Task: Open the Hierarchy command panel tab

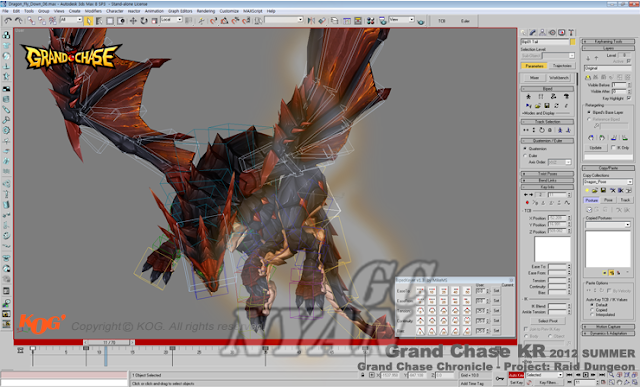Action: 542,32
